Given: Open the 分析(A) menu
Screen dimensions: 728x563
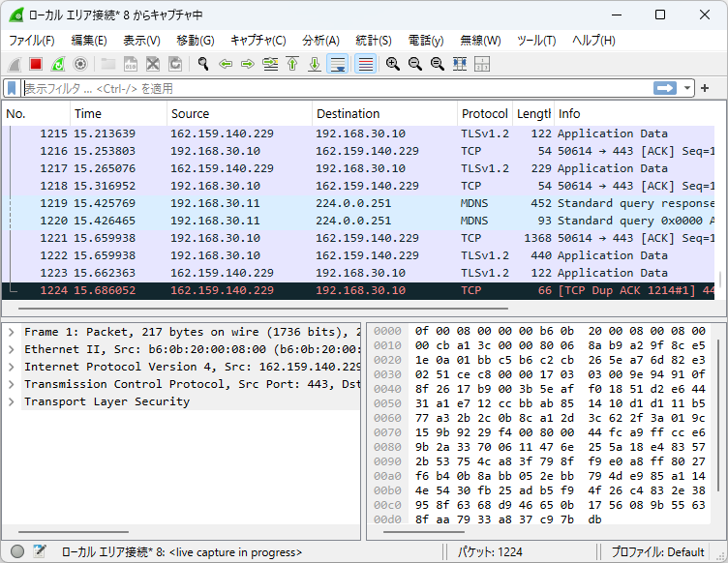Looking at the screenshot, I should coord(320,41).
